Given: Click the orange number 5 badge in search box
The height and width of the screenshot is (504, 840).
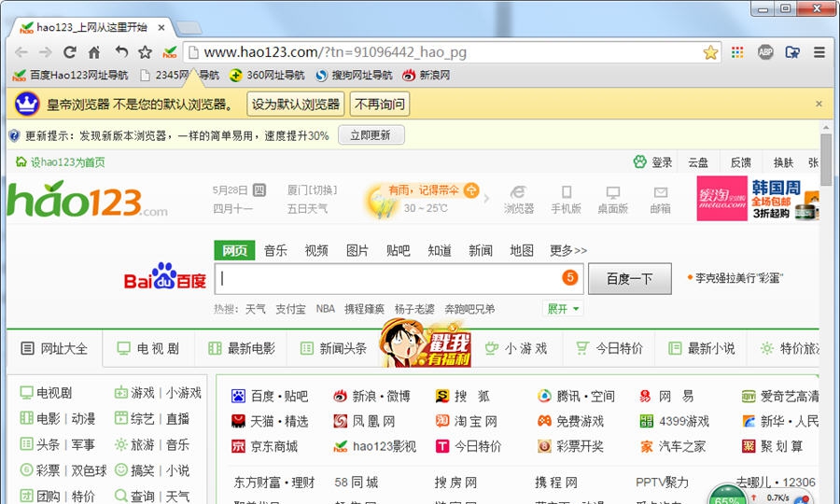Looking at the screenshot, I should click(x=569, y=277).
